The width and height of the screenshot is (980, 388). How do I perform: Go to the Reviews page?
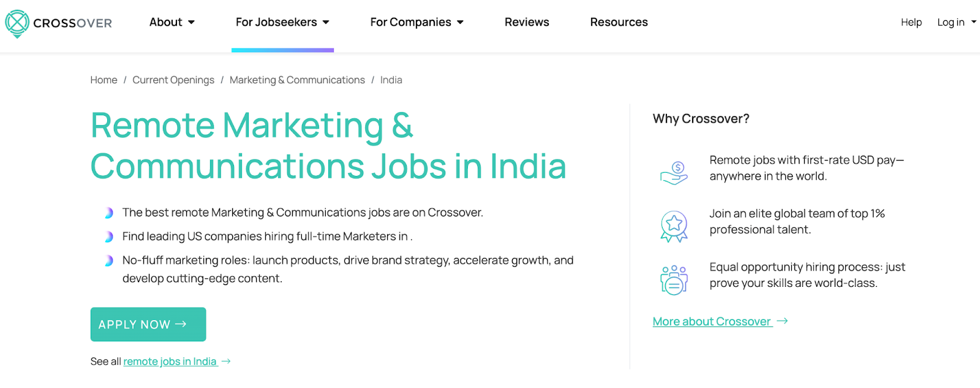click(x=527, y=22)
